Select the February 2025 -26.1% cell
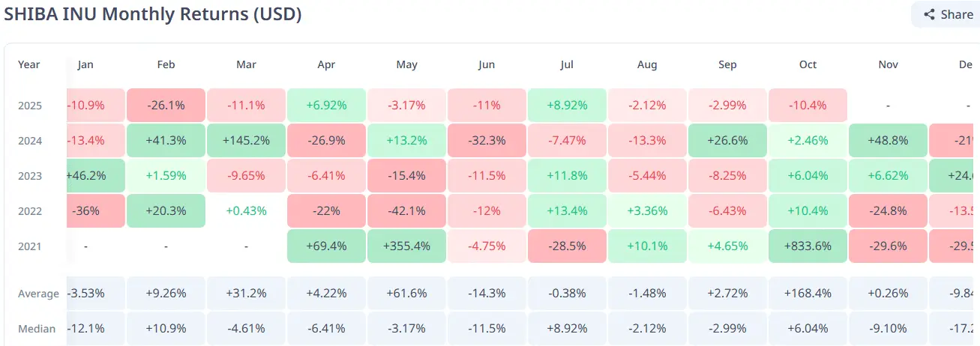 click(x=166, y=106)
